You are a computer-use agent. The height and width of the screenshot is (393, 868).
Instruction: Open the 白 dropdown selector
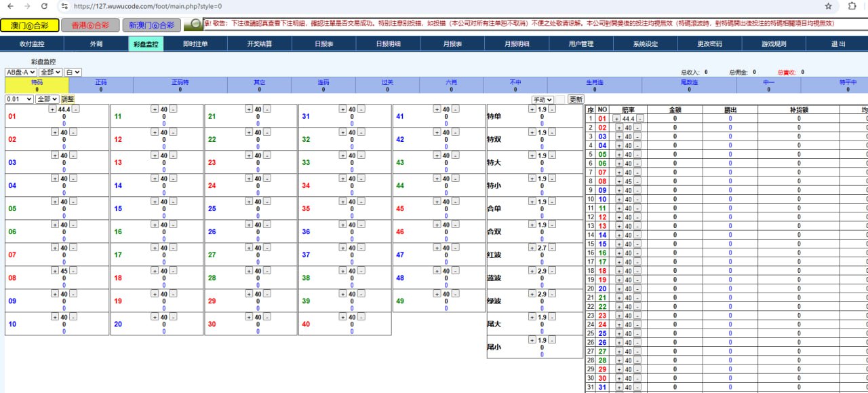(x=73, y=72)
